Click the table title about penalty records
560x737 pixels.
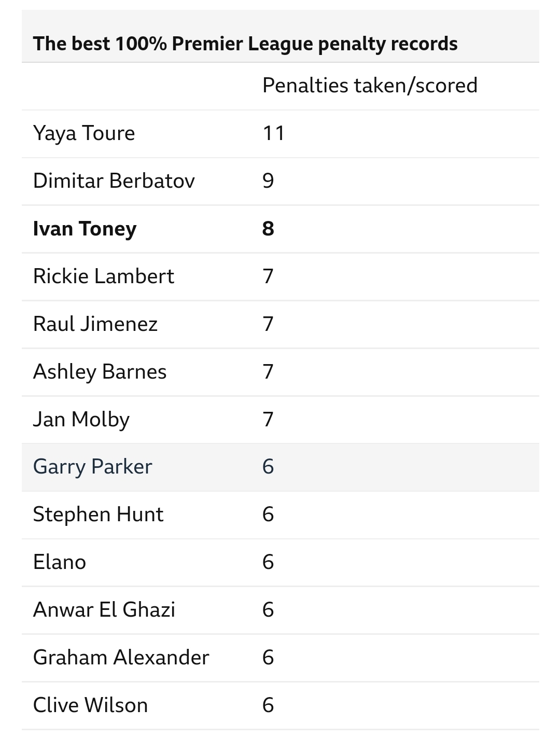(x=245, y=44)
